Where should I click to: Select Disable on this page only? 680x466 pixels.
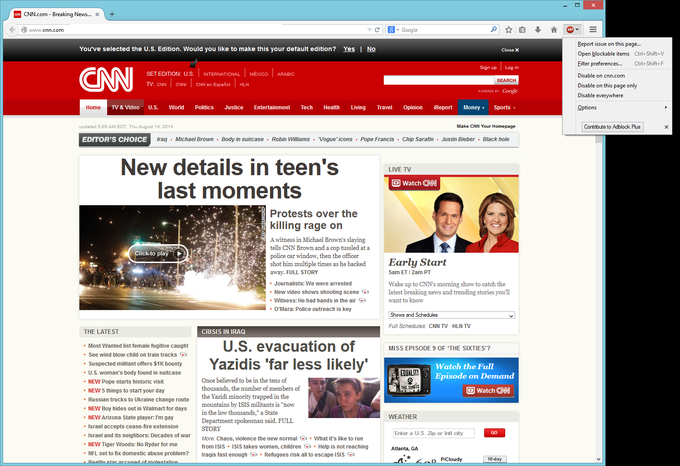click(607, 85)
